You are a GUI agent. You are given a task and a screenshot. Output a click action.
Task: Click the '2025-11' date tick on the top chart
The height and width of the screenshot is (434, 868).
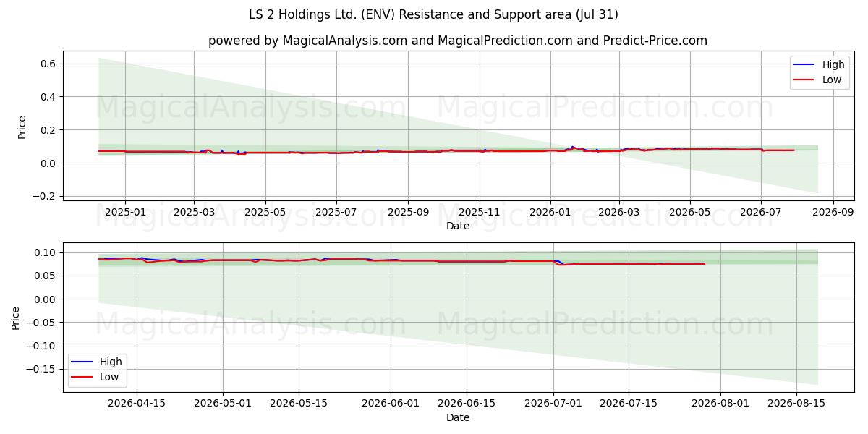click(x=480, y=213)
